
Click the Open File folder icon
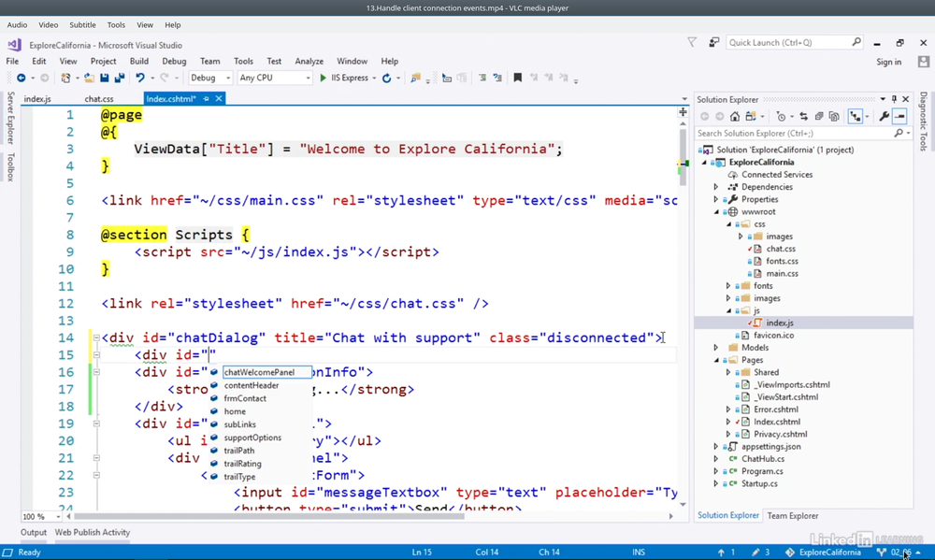coord(89,79)
